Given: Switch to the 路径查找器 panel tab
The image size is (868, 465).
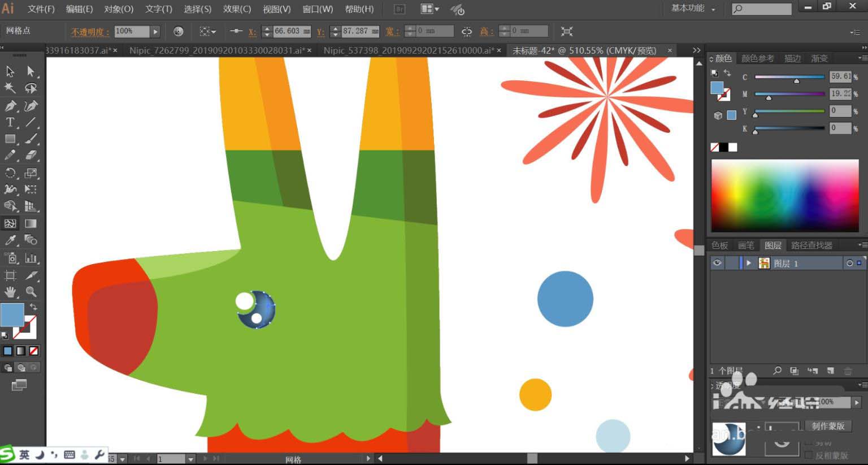Looking at the screenshot, I should (x=811, y=245).
